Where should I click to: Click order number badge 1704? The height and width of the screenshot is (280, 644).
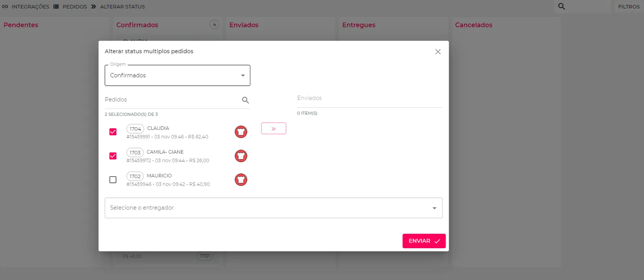tap(135, 129)
